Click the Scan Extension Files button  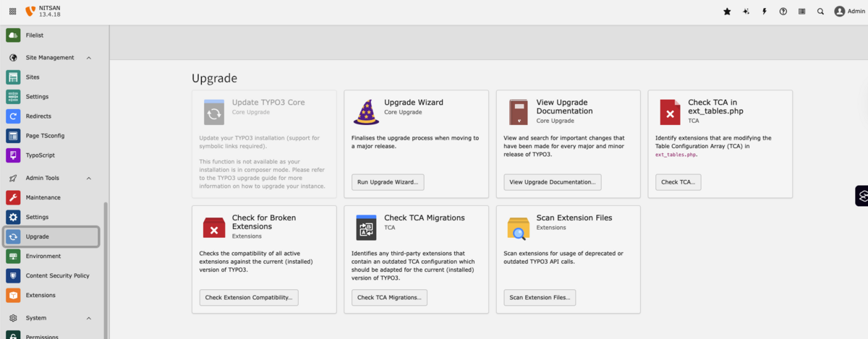pos(540,297)
